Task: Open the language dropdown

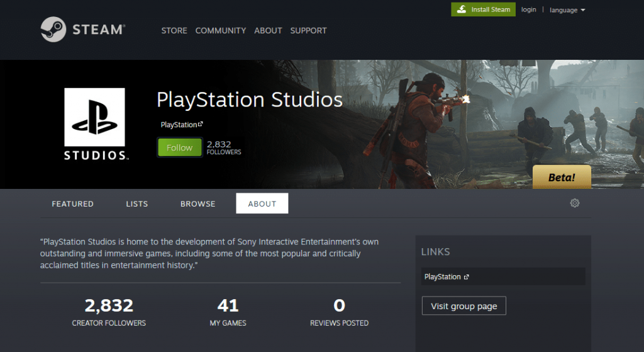Action: click(x=567, y=10)
